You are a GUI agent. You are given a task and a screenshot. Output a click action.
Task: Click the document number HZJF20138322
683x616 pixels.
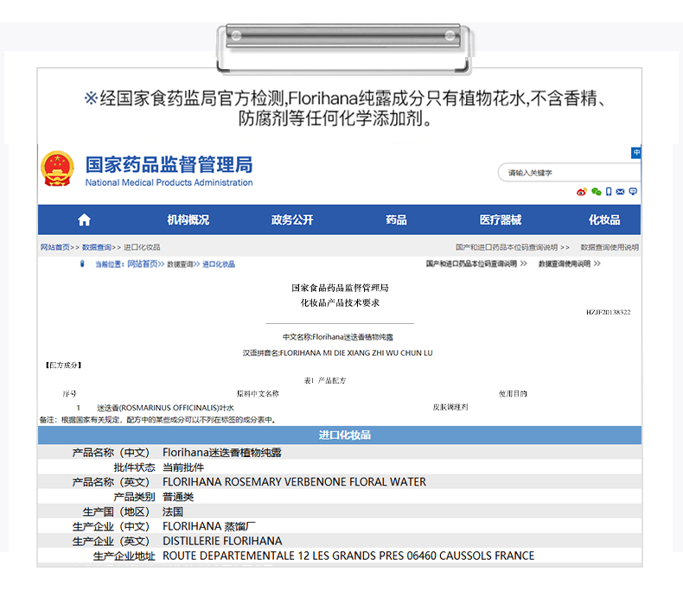click(x=608, y=312)
